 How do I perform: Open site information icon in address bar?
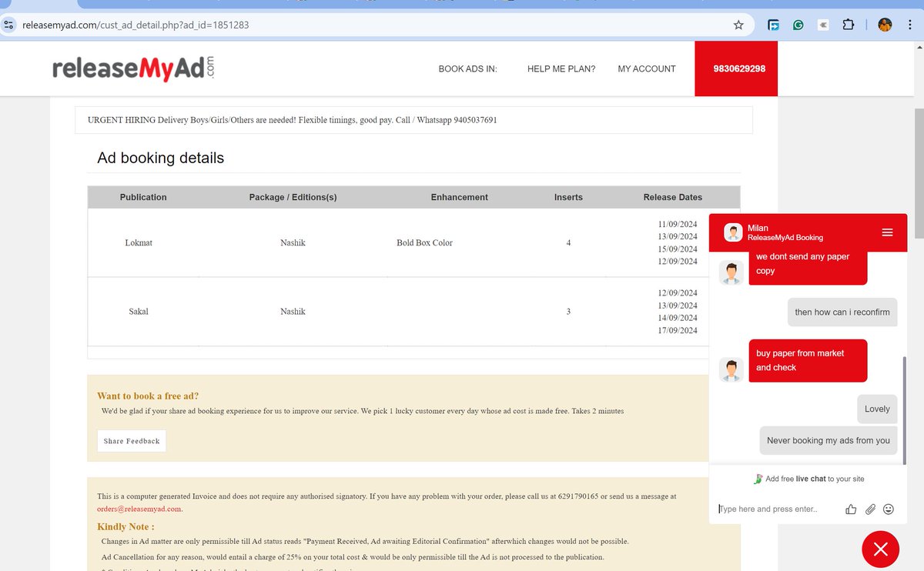pos(10,25)
